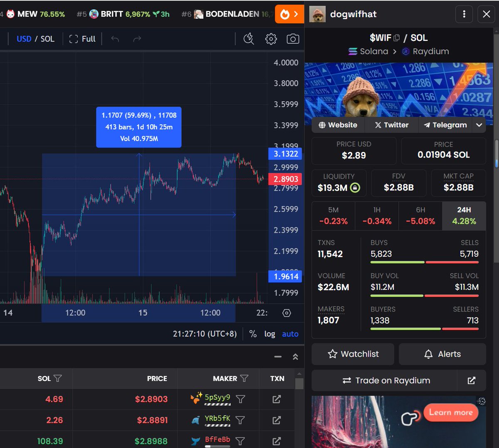The height and width of the screenshot is (448, 499).
Task: Filter by maker 5pSyy9
Action: 240,399
